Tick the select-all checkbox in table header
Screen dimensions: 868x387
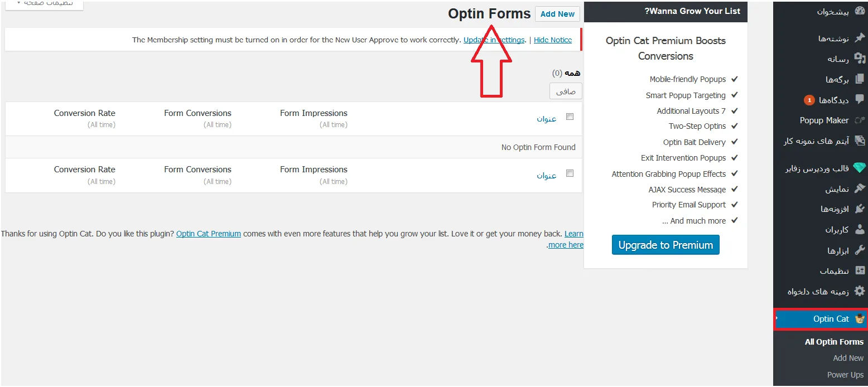570,117
